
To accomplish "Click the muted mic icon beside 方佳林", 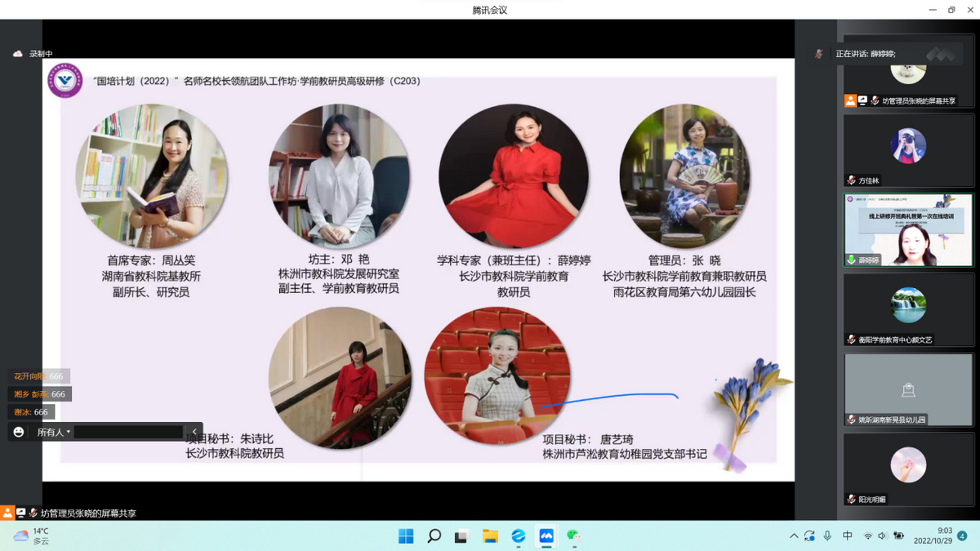I will [851, 180].
